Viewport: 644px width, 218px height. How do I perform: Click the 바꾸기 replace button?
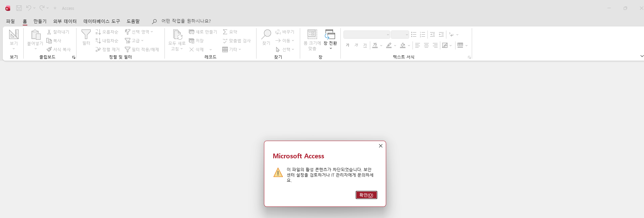(x=285, y=32)
